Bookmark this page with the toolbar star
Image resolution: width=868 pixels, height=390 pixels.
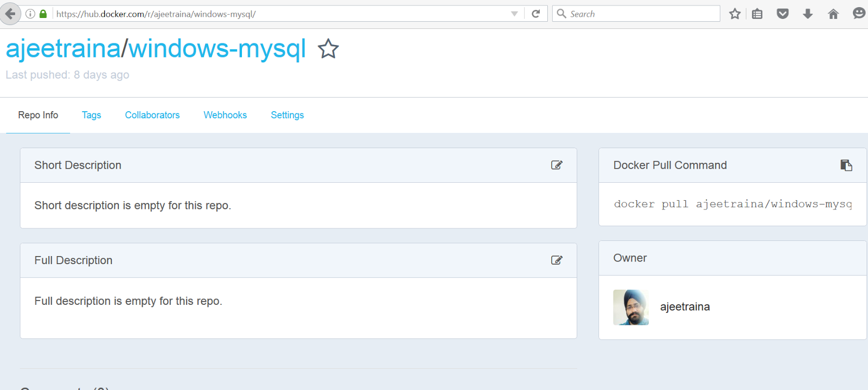[x=735, y=14]
